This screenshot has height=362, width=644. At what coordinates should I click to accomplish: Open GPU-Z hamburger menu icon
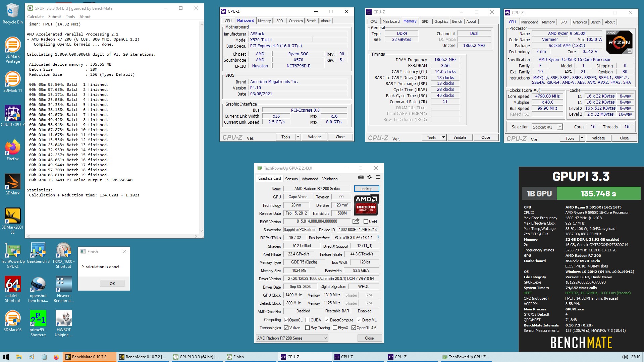click(x=378, y=177)
